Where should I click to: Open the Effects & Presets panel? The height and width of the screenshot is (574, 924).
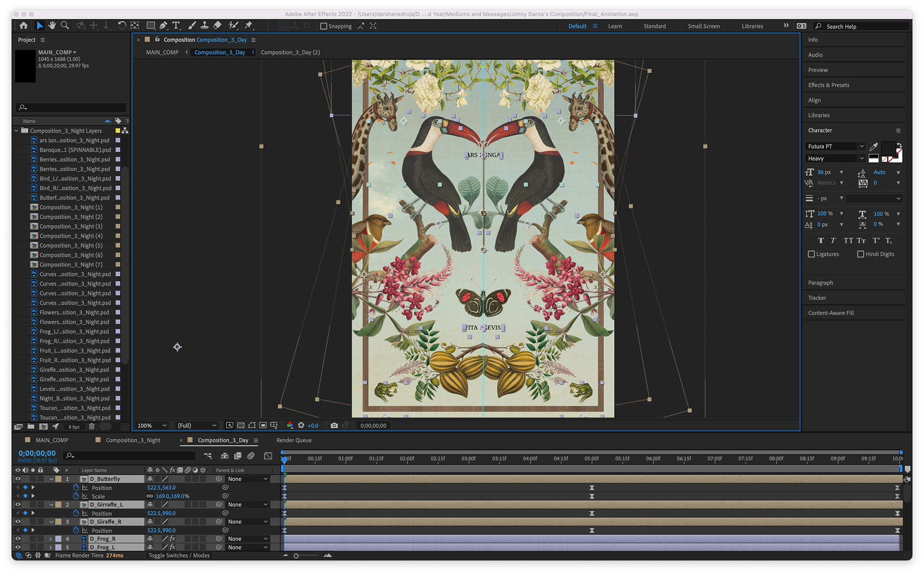pos(828,85)
